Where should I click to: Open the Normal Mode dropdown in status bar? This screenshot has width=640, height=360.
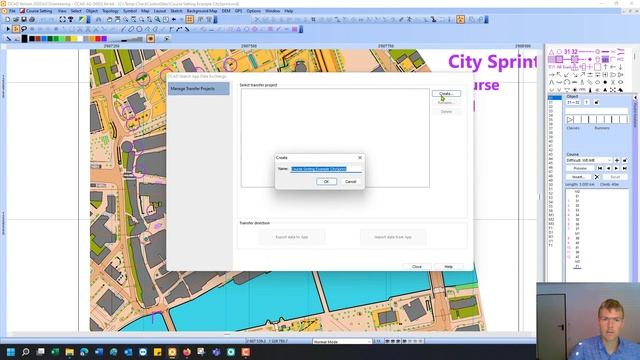coord(342,341)
